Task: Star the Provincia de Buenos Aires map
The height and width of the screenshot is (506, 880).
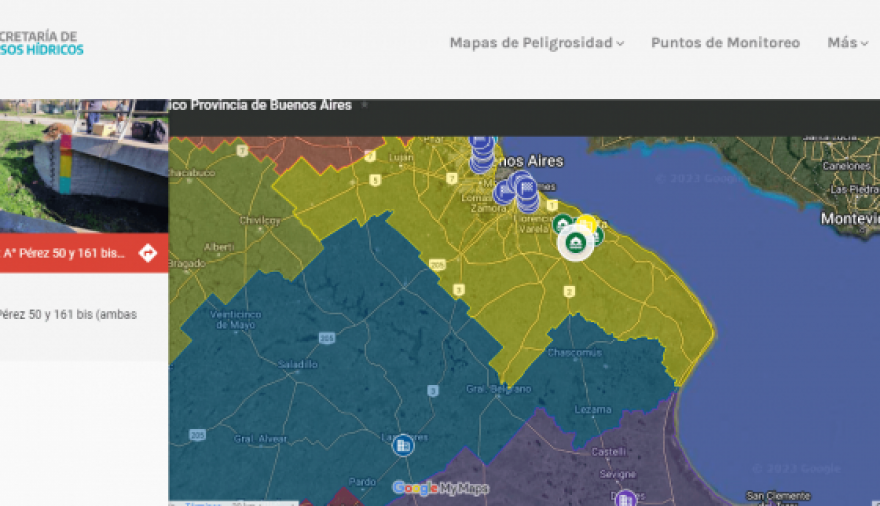Action: [x=365, y=105]
